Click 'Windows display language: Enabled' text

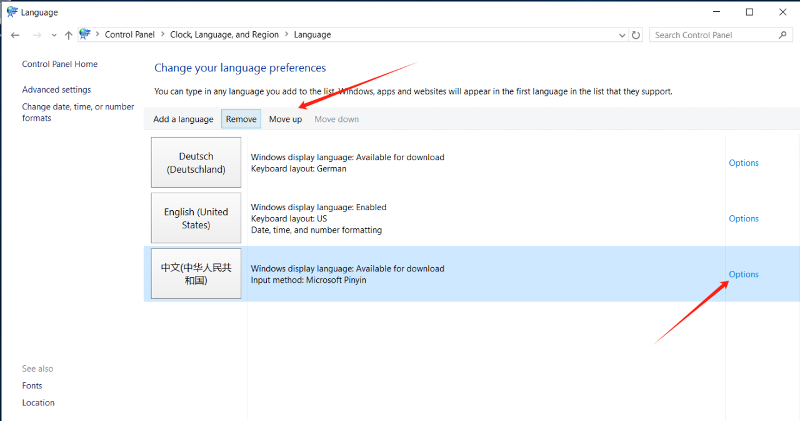coord(318,207)
